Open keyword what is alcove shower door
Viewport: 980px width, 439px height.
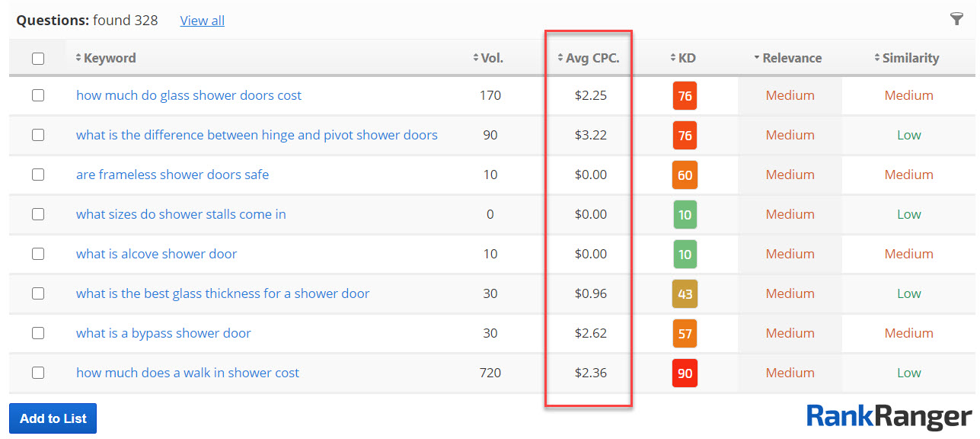[x=156, y=254]
